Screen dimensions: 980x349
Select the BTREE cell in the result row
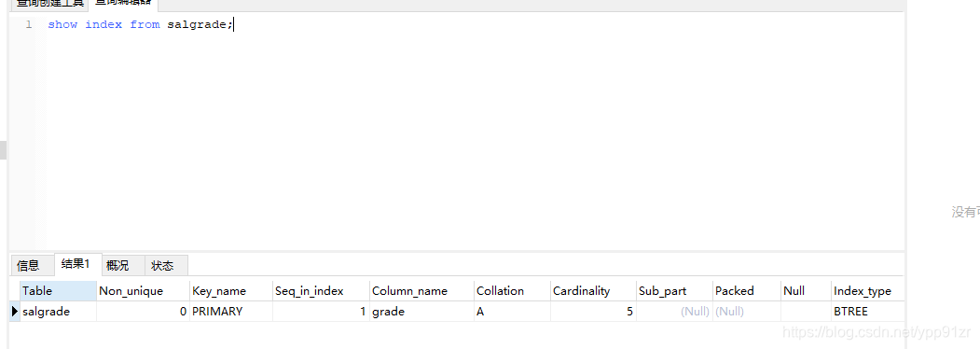pyautogui.click(x=867, y=312)
